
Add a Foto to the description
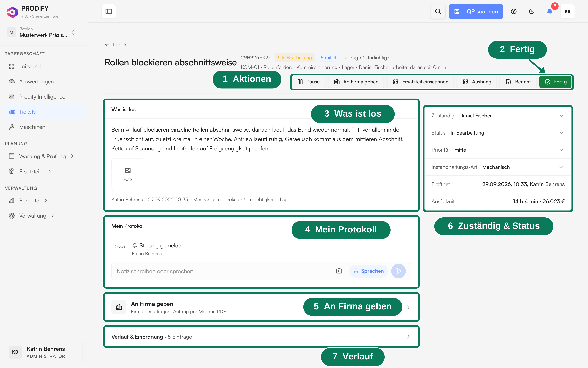click(x=128, y=175)
